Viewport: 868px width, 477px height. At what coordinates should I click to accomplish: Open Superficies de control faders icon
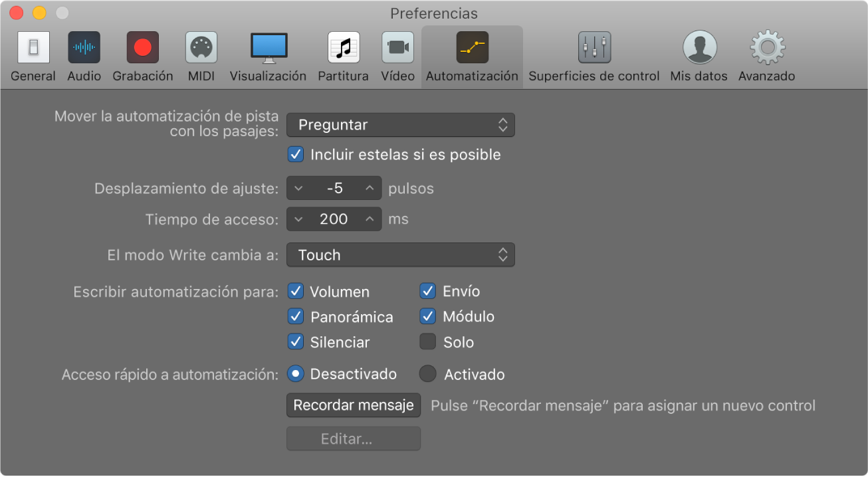[x=594, y=48]
